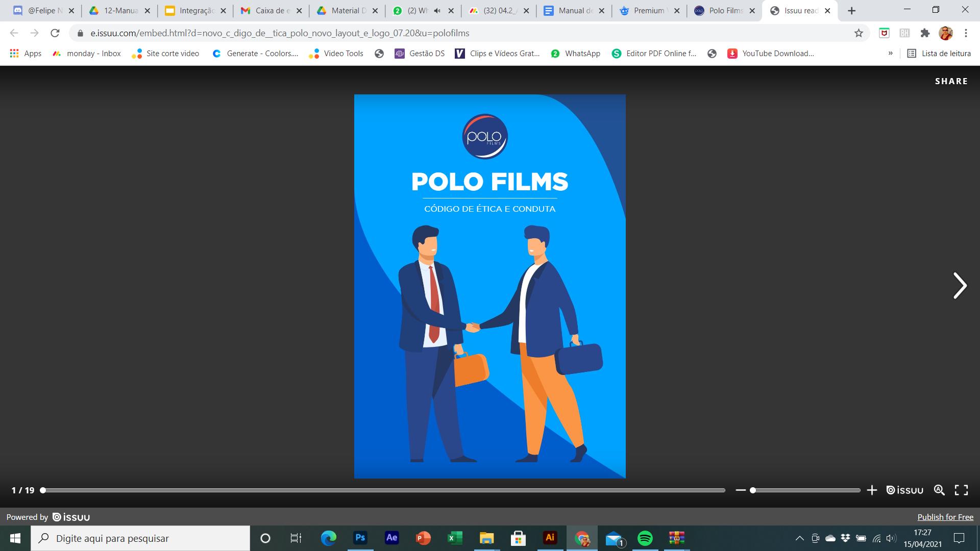This screenshot has height=551, width=980.
Task: Open the volume control in tray
Action: click(891, 538)
